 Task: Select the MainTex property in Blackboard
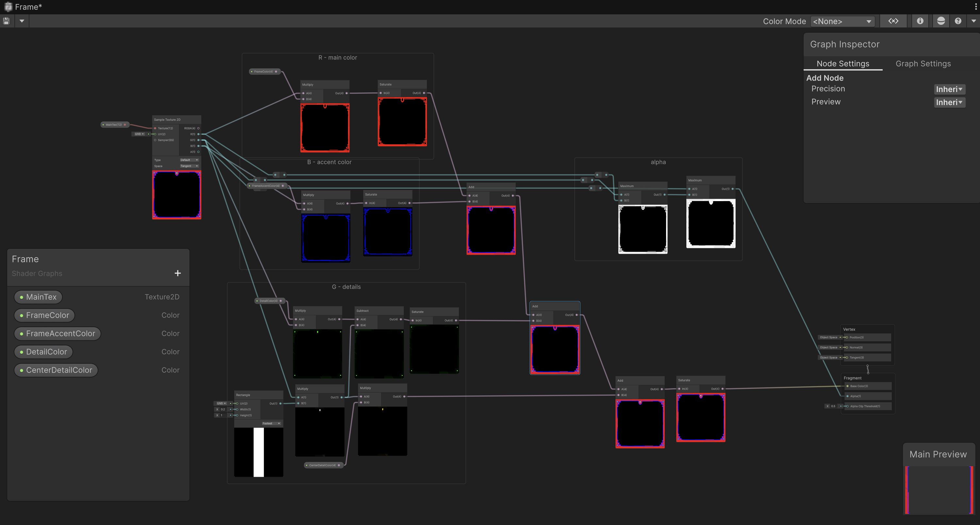tap(38, 297)
